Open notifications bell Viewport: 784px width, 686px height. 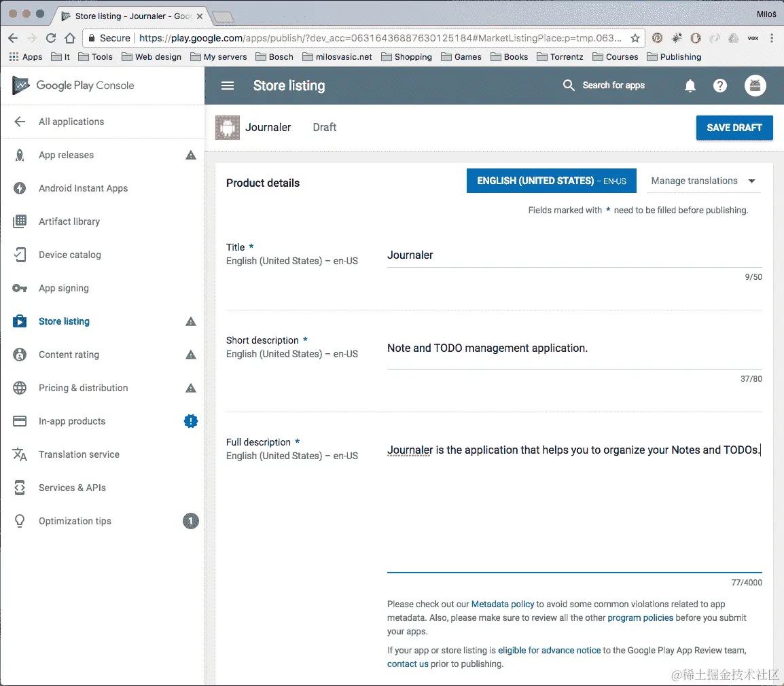tap(690, 86)
